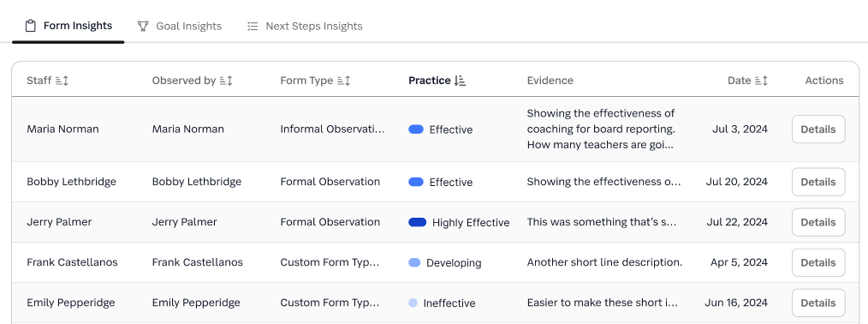868x324 pixels.
Task: Click the Developing rating color pill
Action: [414, 262]
